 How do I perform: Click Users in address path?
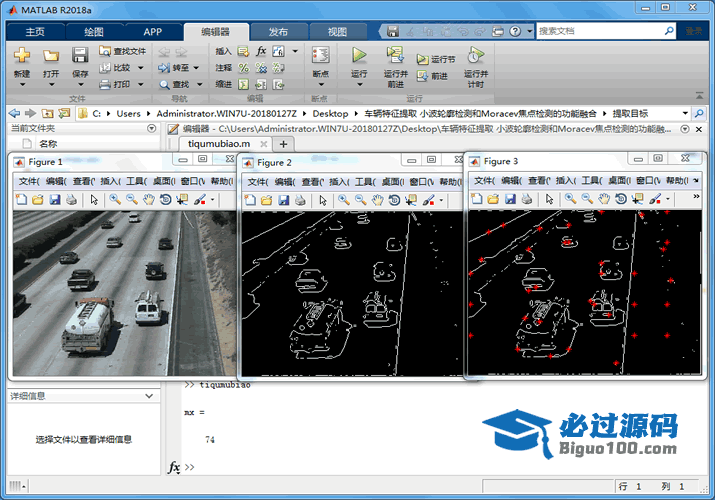(128, 113)
